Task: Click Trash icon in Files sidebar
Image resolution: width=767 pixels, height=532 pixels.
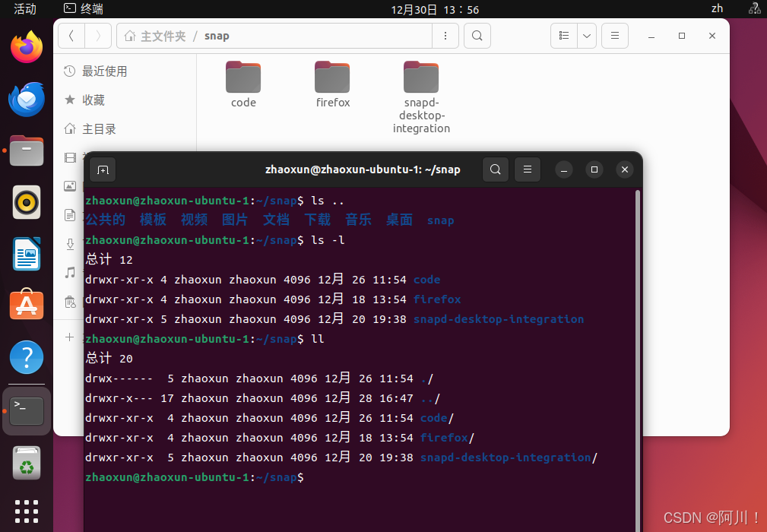Action: coord(70,301)
